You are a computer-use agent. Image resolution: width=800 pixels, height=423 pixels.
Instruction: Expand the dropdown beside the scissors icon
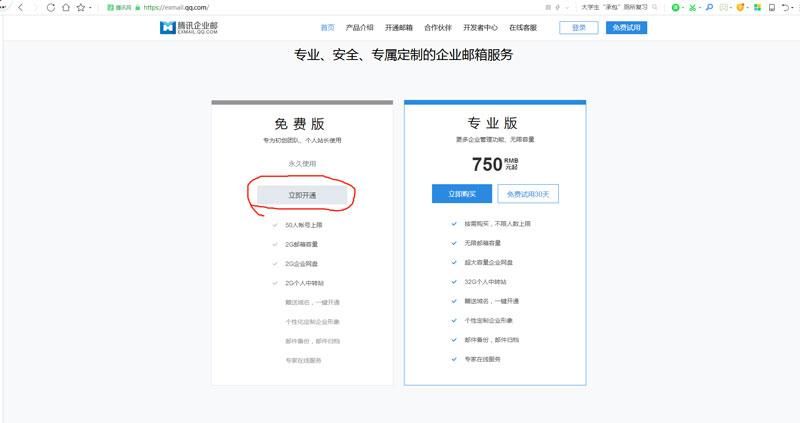click(x=699, y=8)
